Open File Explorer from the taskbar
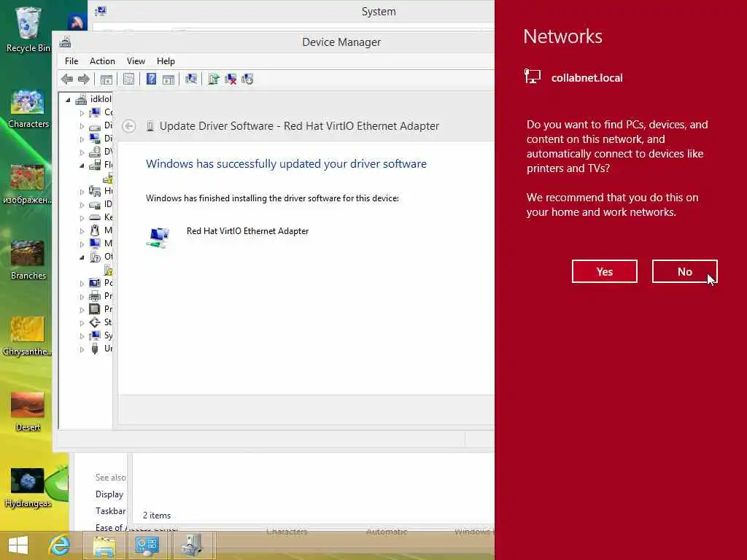This screenshot has width=747, height=560. coord(104,545)
